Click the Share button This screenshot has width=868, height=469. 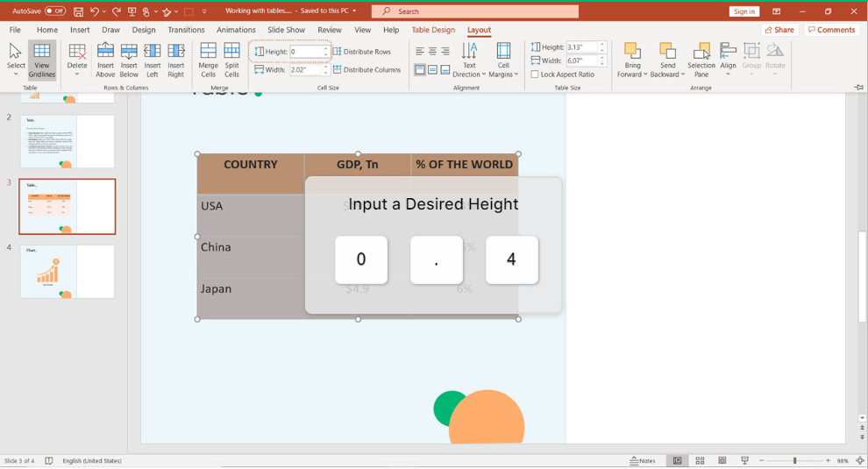(x=779, y=30)
